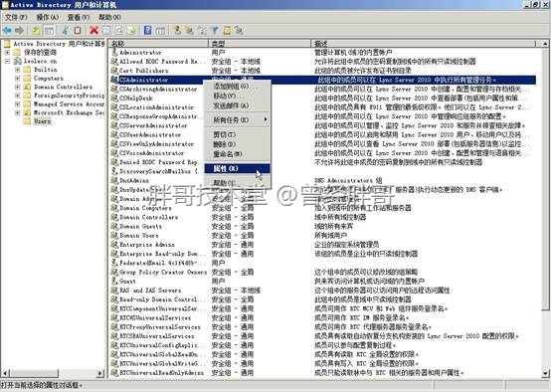Click the add to group toolbar icon
Screen dimensions: 551x392
point(240,31)
